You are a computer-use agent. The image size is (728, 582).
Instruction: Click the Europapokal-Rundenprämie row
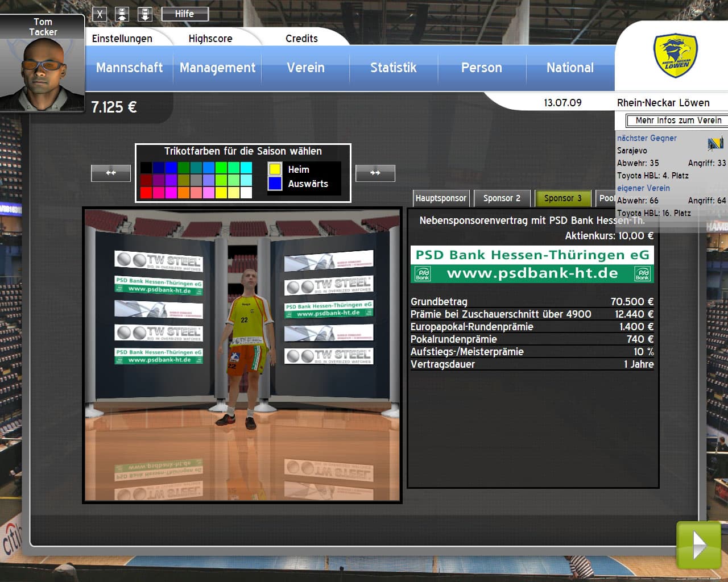tap(532, 327)
